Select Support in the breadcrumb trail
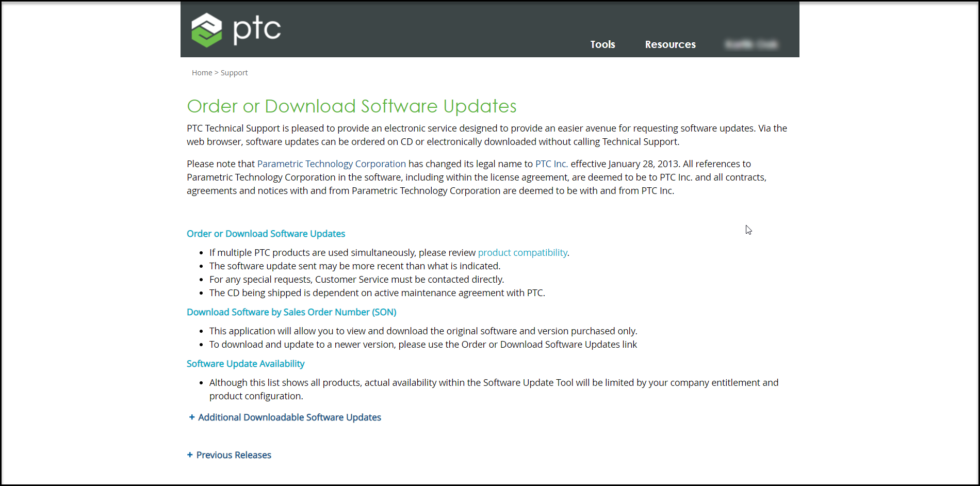 234,72
